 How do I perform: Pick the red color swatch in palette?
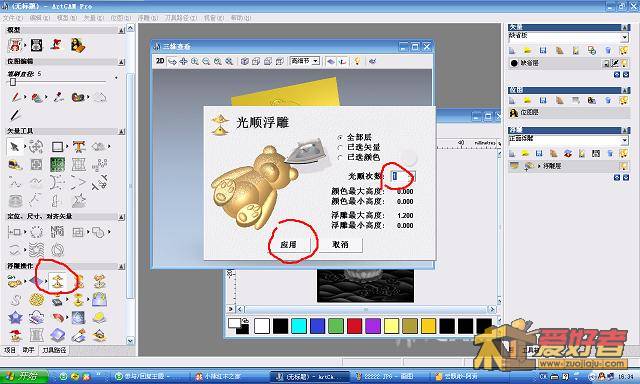354,326
